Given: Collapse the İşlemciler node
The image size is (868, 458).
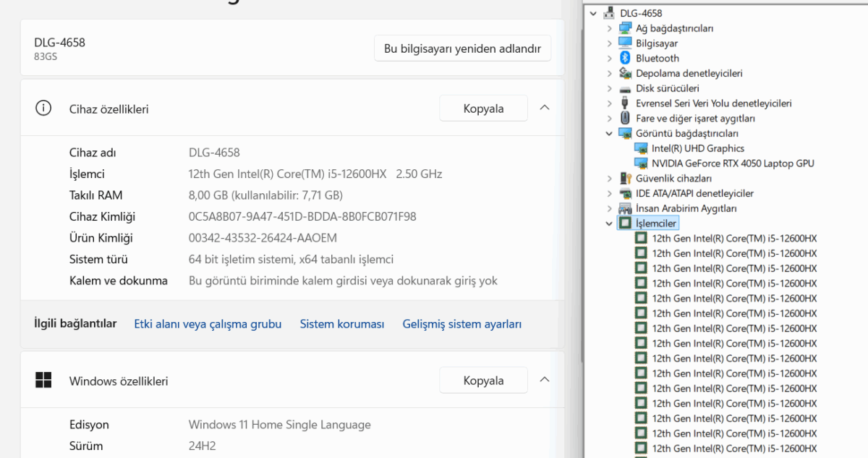Looking at the screenshot, I should tap(610, 224).
